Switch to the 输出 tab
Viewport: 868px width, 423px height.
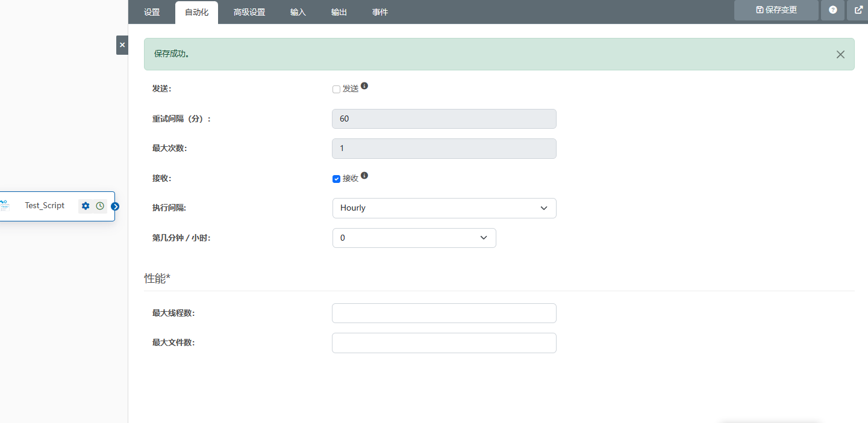339,12
